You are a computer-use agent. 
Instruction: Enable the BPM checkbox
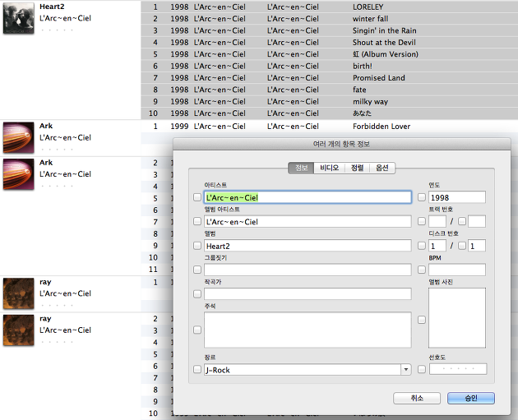click(x=422, y=270)
